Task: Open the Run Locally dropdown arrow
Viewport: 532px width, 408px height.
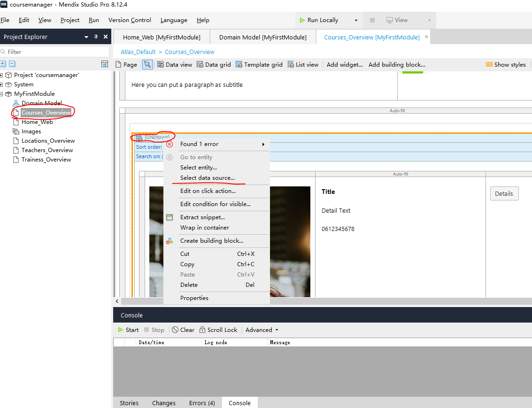Action: (356, 20)
